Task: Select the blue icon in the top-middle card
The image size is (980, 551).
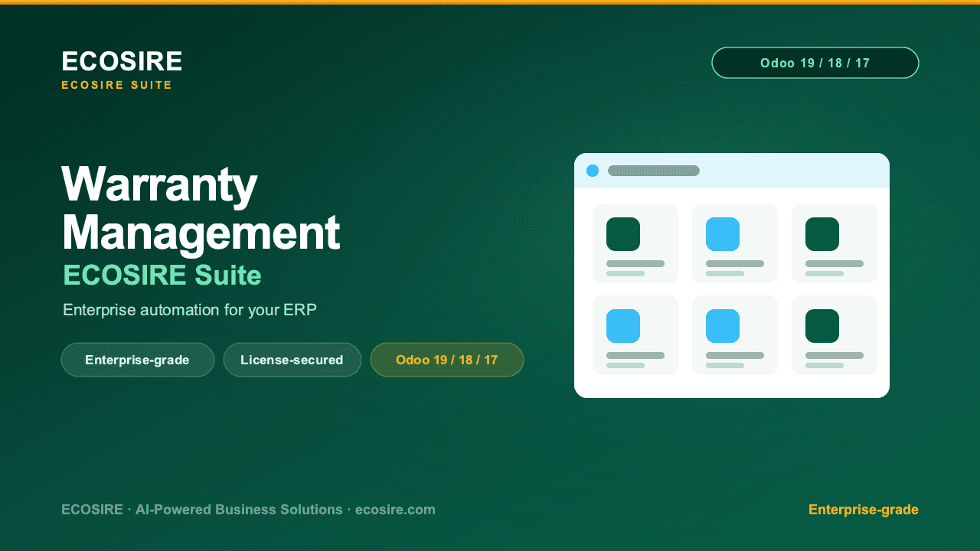Action: (x=723, y=234)
